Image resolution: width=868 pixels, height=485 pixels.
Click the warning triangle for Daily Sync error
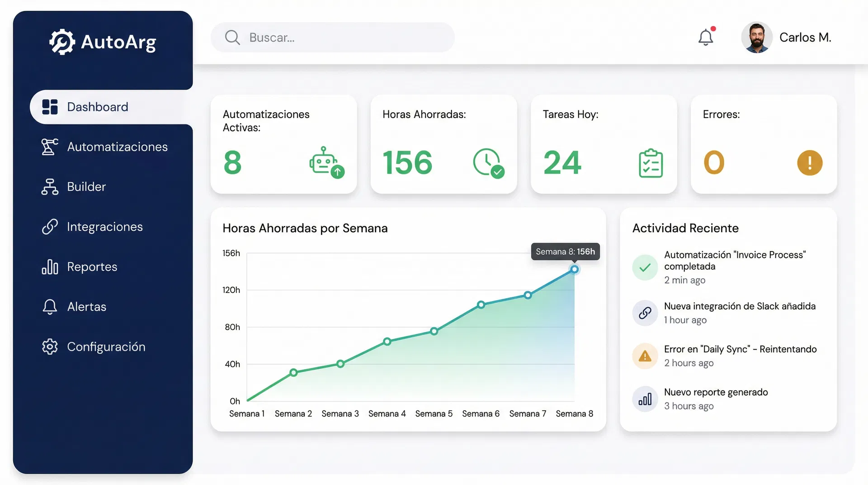click(x=645, y=356)
